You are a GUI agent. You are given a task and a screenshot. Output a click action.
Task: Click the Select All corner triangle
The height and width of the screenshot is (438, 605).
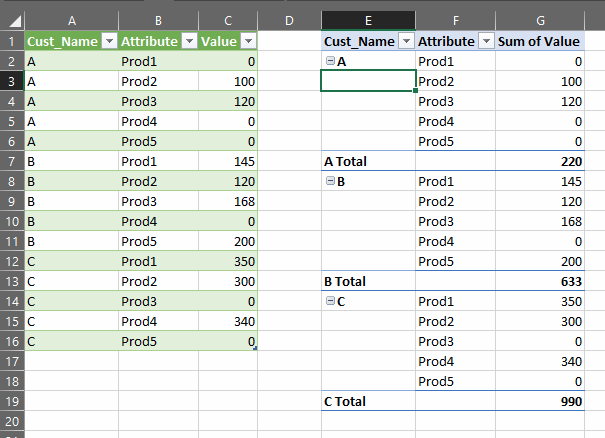(x=14, y=21)
